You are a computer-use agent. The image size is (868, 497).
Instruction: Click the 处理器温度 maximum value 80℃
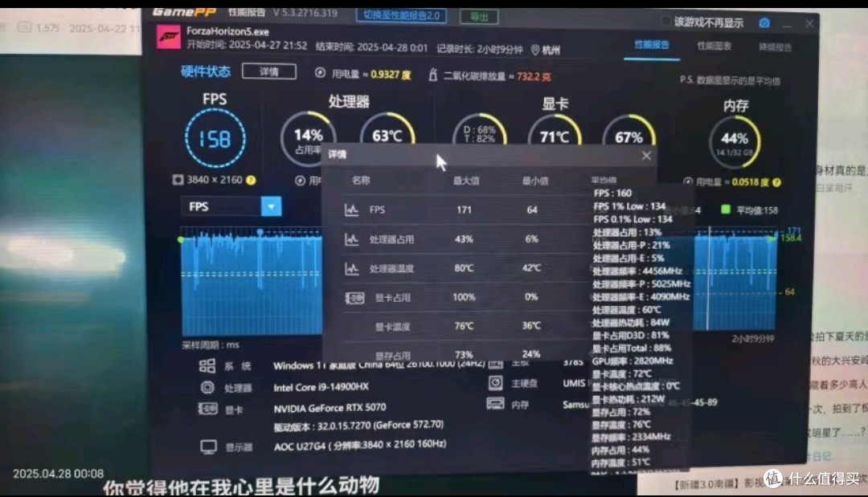point(464,268)
